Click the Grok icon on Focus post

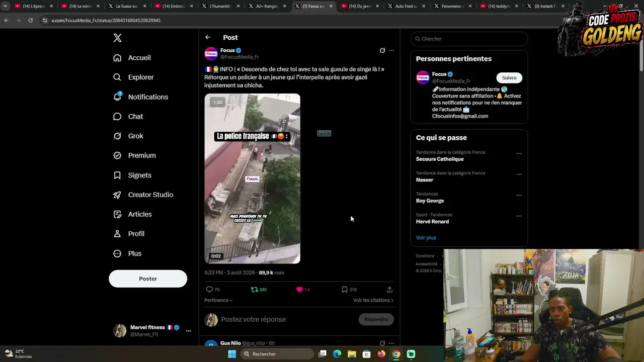[382, 50]
